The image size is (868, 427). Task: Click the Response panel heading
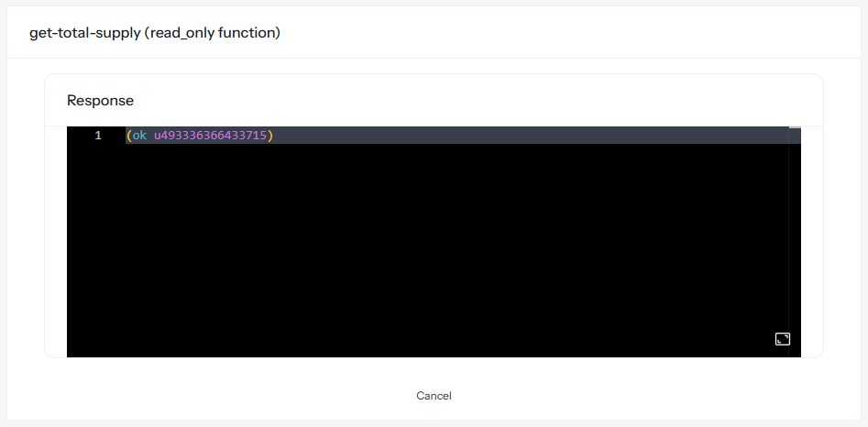pos(100,101)
